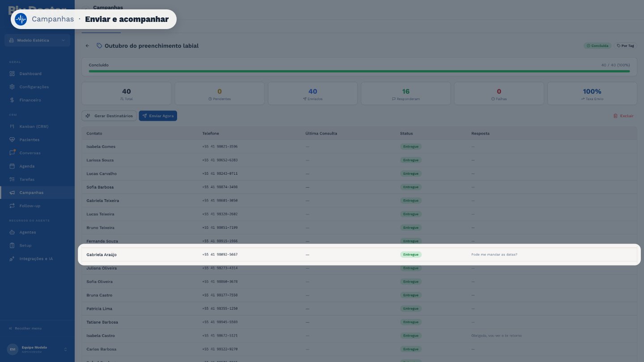Click the Status column header
Image resolution: width=644 pixels, height=362 pixels.
(407, 134)
